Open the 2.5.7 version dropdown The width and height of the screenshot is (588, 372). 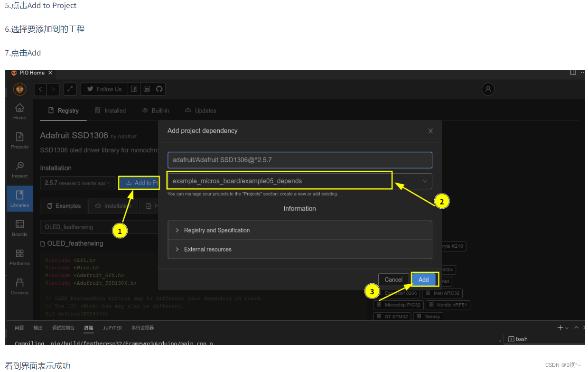(x=77, y=183)
